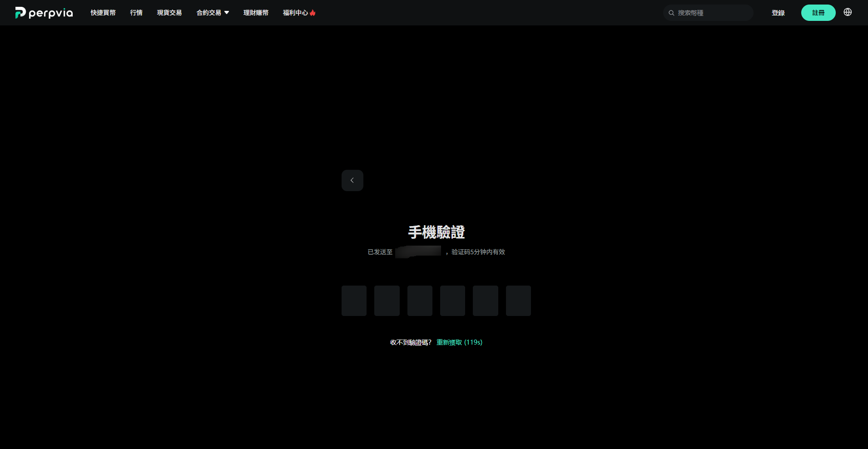868x449 pixels.
Task: Go to 行情 page
Action: coord(136,13)
